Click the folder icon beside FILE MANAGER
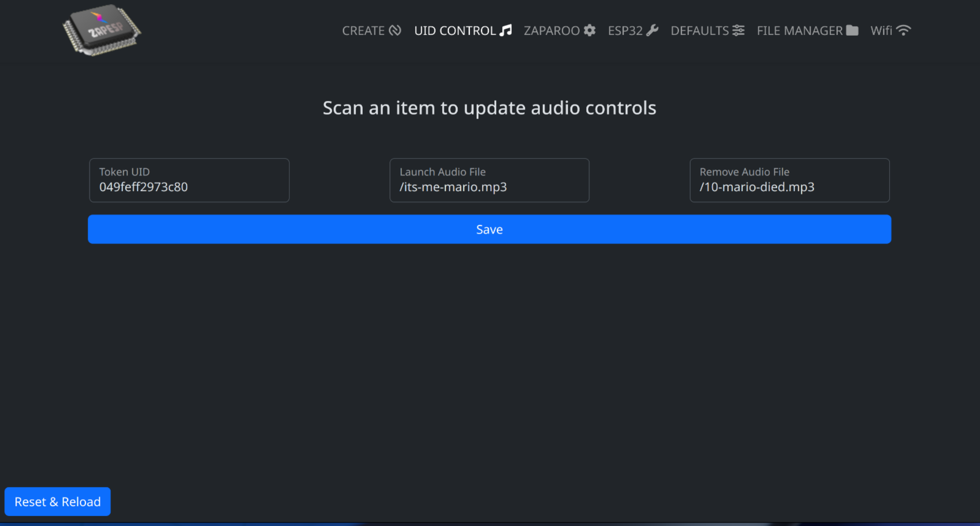This screenshot has width=980, height=526. click(852, 30)
